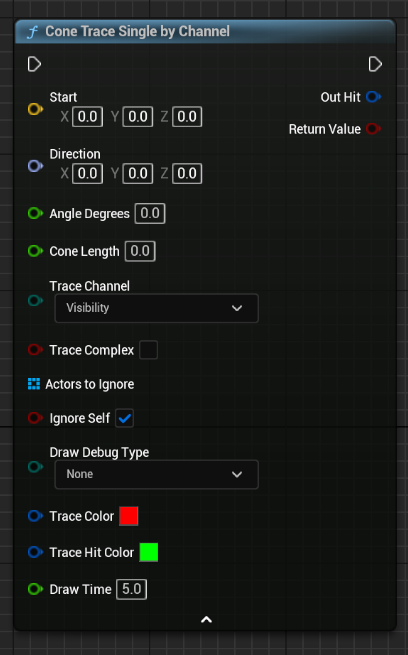The width and height of the screenshot is (408, 655).
Task: Click the input execution pin
Action: (34, 64)
